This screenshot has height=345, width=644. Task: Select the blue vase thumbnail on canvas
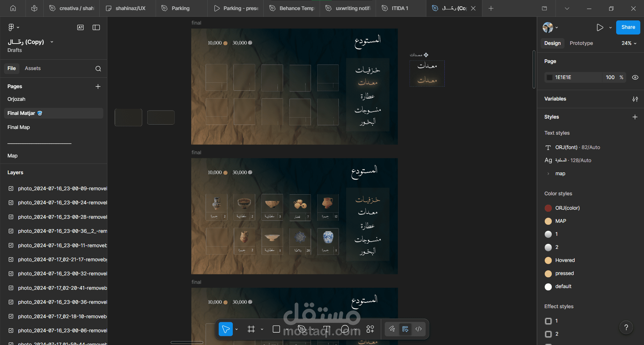328,237
